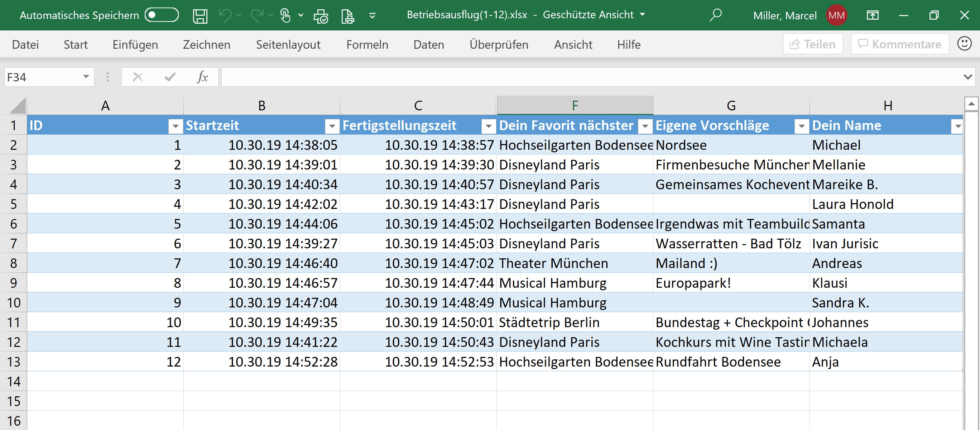Open the Fertigstellungszeit filter dropdown
The height and width of the screenshot is (430, 980).
coord(489,126)
